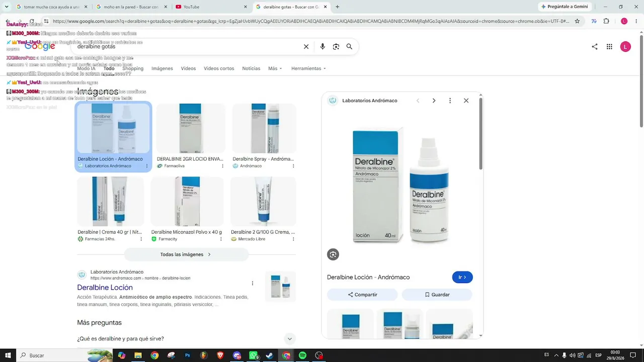
Task: Open more options for the Laboratorios Andrómaco image
Action: [147, 166]
